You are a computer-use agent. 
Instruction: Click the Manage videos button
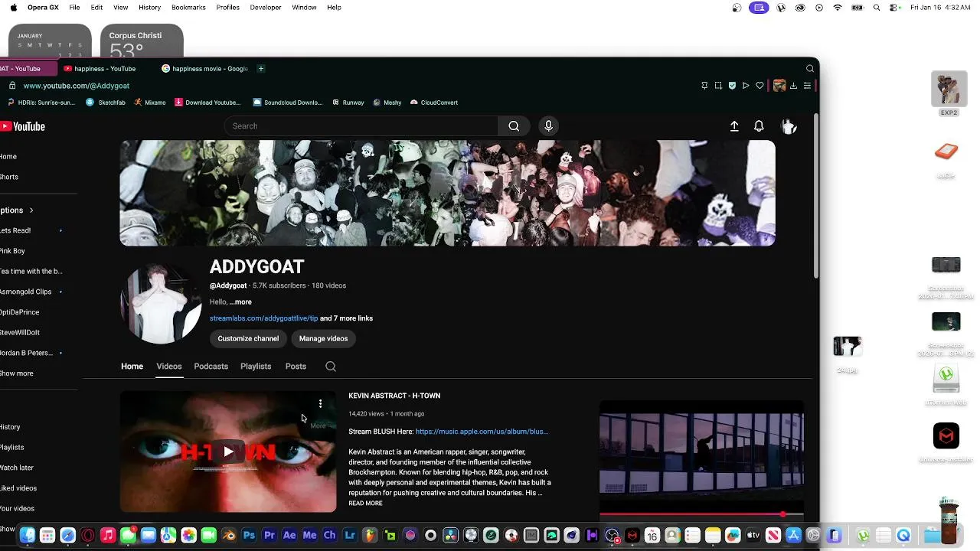tap(323, 338)
